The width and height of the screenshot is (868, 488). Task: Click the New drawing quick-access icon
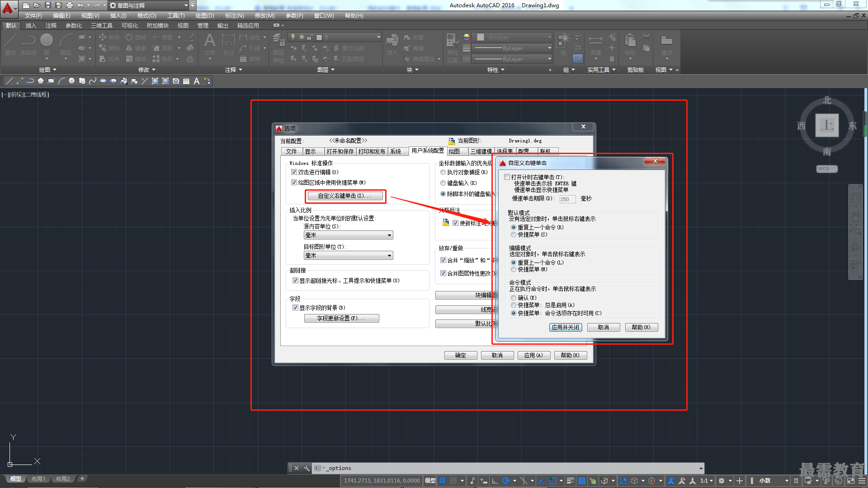(26, 5)
